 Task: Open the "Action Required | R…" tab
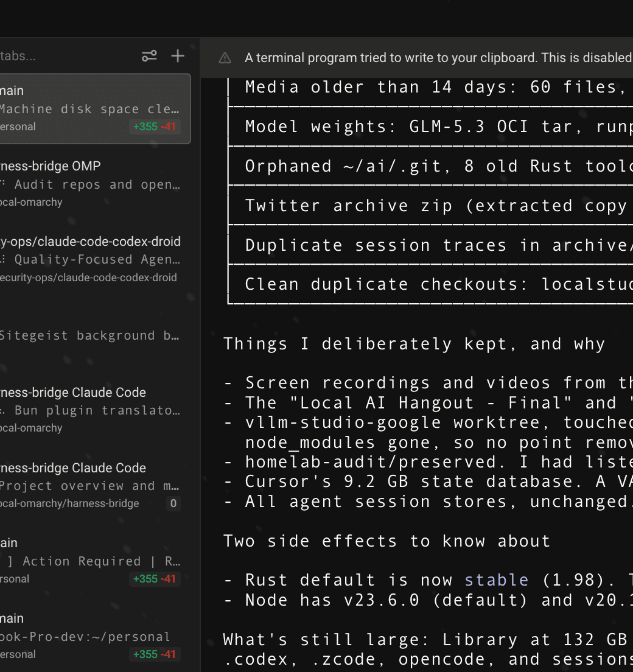coord(94,561)
